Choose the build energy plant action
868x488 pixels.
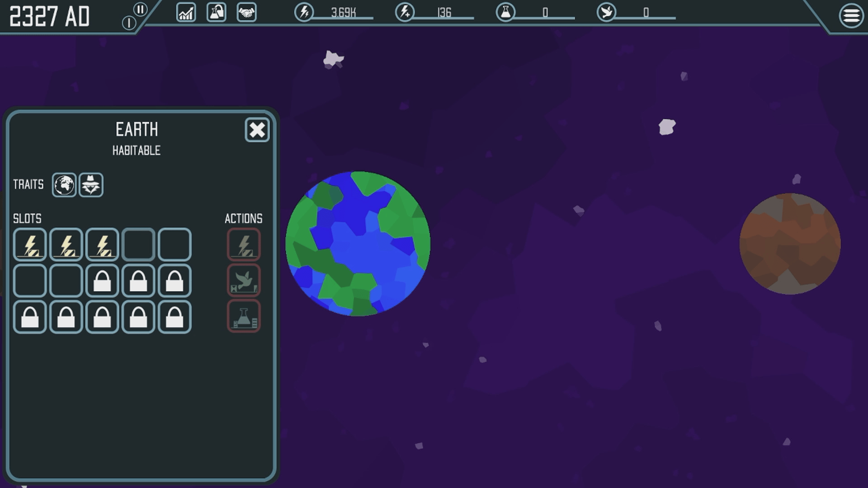point(244,245)
